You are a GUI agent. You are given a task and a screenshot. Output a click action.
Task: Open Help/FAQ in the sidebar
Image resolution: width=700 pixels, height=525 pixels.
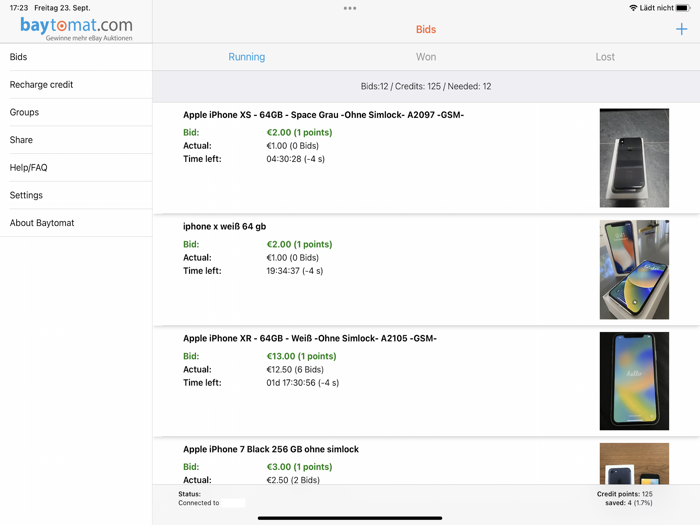click(76, 167)
